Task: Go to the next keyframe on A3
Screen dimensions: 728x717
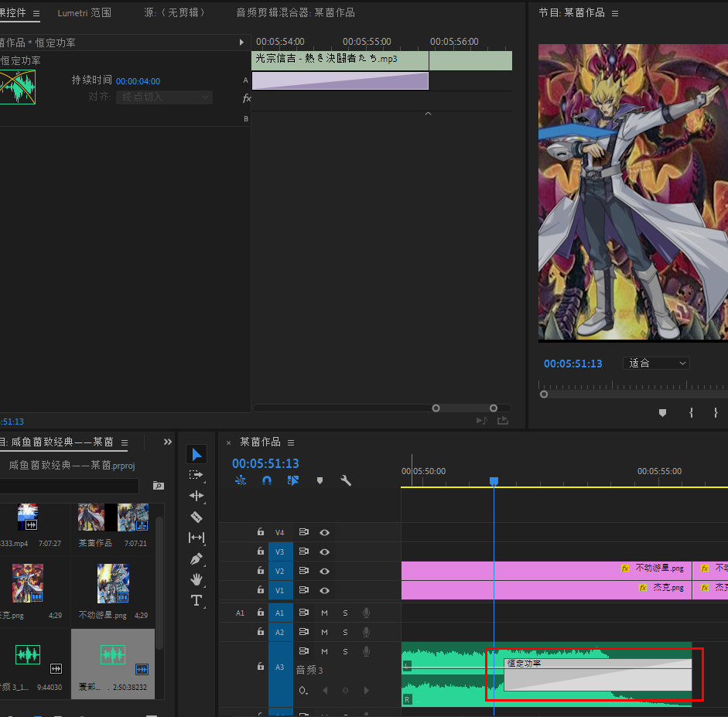Action: 367,691
